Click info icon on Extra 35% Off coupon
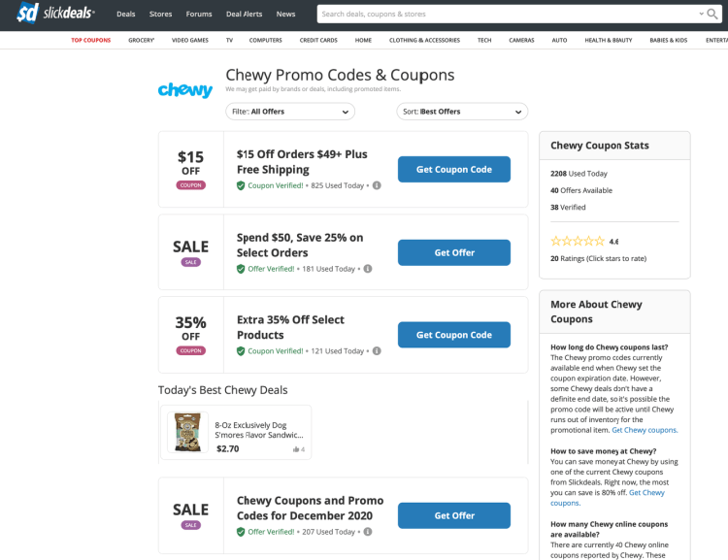Screen dimensions: 728x560 [x=377, y=351]
